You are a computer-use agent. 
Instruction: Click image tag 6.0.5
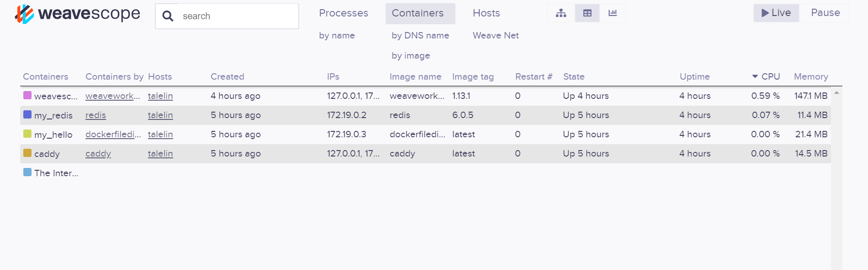(463, 115)
